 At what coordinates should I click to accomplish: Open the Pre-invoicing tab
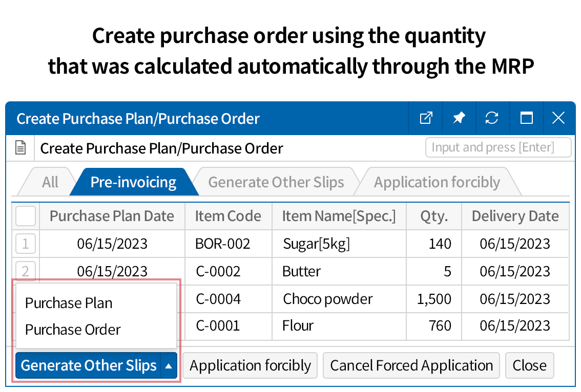(133, 181)
